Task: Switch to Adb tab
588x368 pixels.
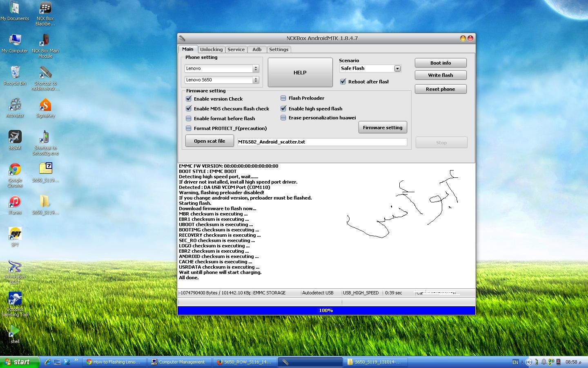Action: click(x=257, y=49)
